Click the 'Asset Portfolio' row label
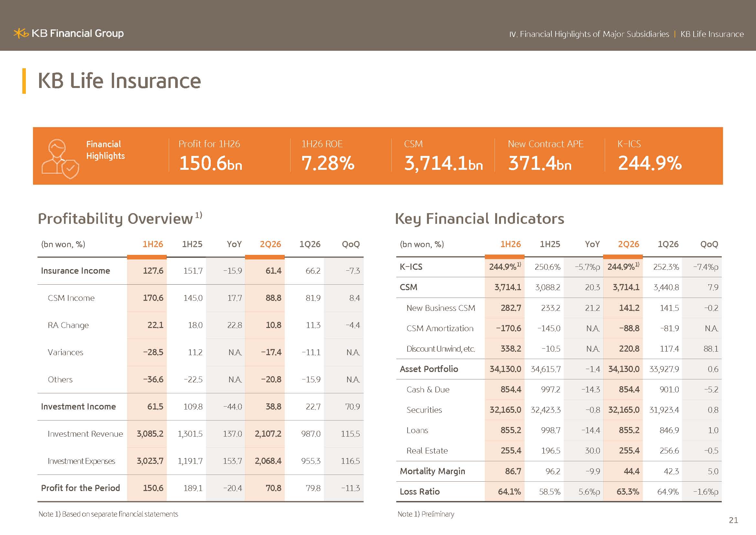Viewport: 756px width, 535px height. click(429, 369)
